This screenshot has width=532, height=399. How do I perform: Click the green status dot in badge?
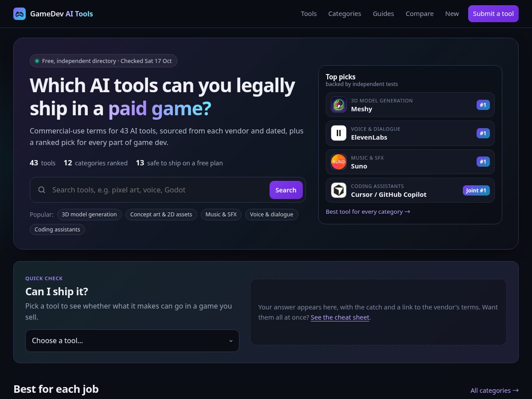click(x=37, y=61)
